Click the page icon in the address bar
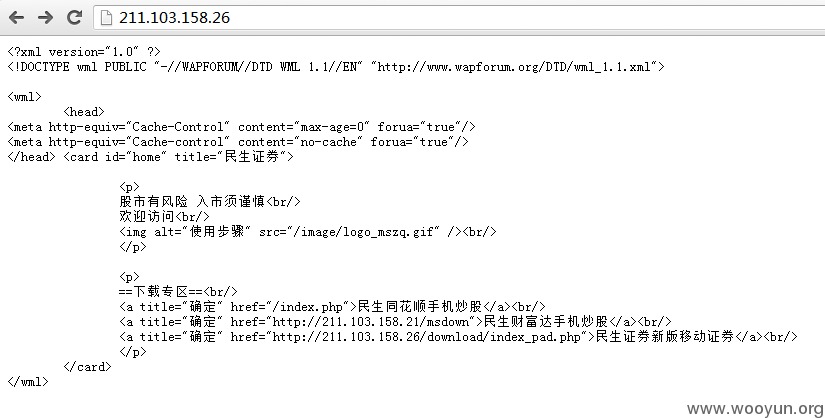The width and height of the screenshot is (825, 418). point(106,17)
